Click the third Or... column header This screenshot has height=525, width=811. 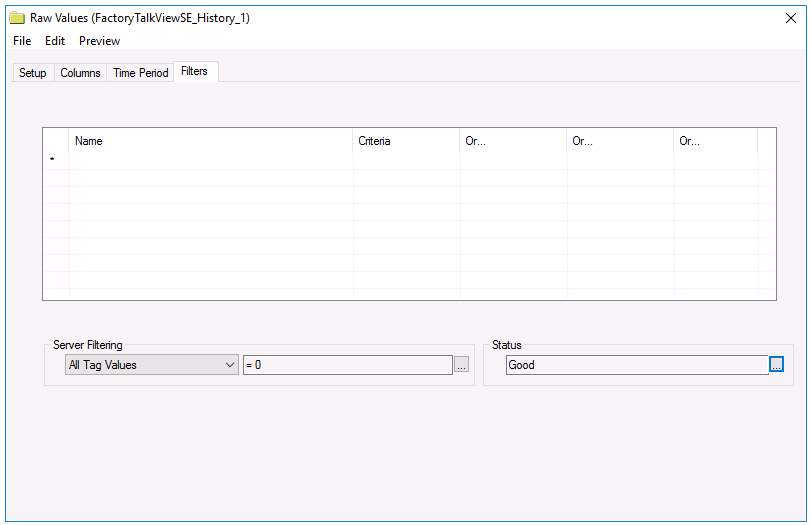click(x=716, y=141)
